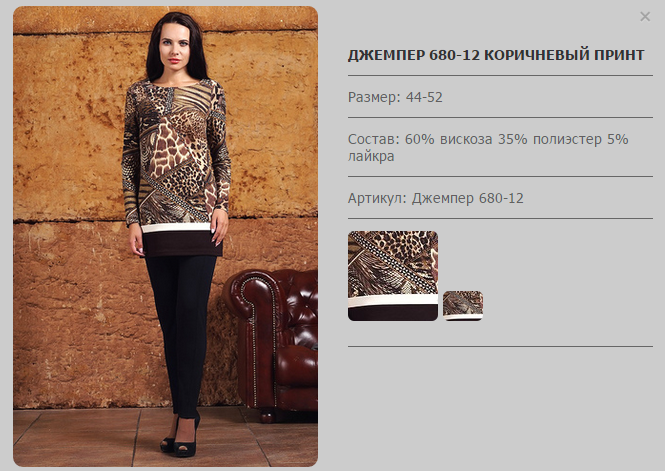Click the Артикул: Джемпер 680-12 line
This screenshot has height=471, width=665.
click(x=436, y=198)
